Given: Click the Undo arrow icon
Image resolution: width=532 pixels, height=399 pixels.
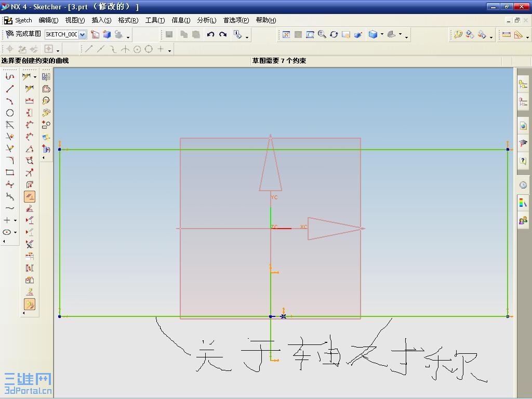Looking at the screenshot, I should tap(211, 34).
